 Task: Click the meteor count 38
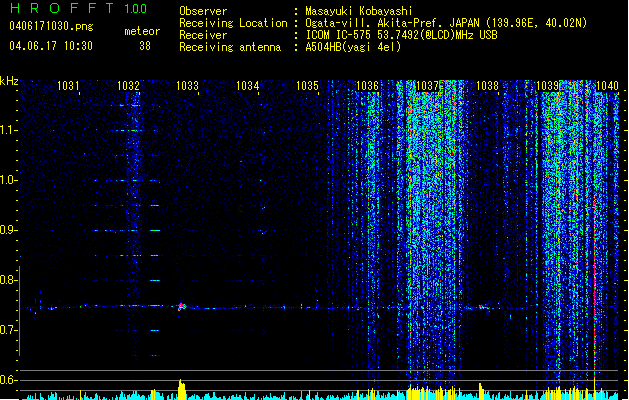tap(145, 46)
